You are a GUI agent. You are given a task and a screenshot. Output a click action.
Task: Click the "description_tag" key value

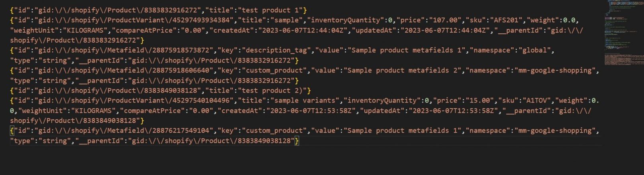tap(276, 51)
